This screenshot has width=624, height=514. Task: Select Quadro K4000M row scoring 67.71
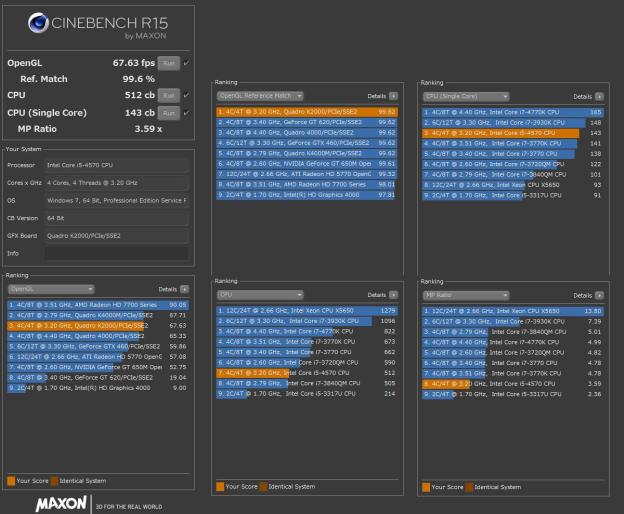(x=98, y=315)
